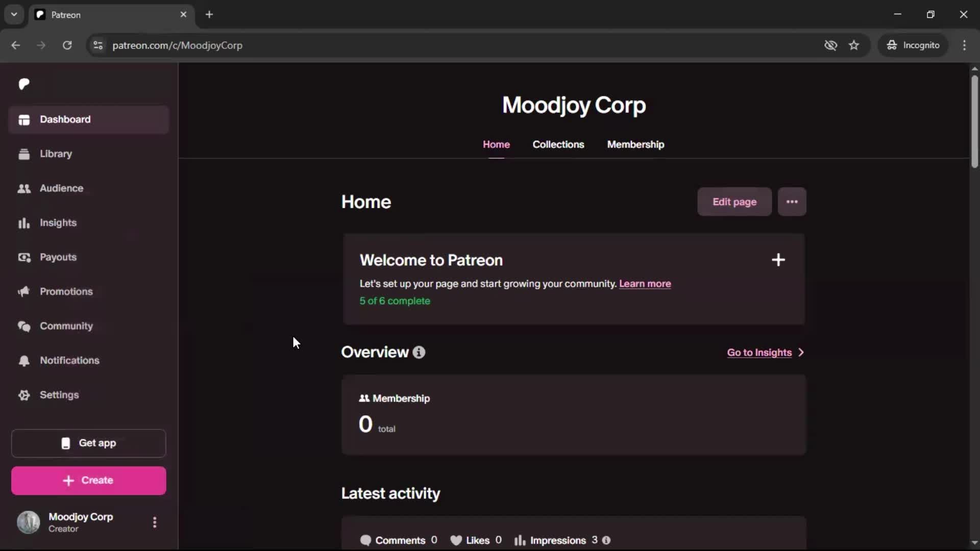Open the Payouts section

pos(89,257)
